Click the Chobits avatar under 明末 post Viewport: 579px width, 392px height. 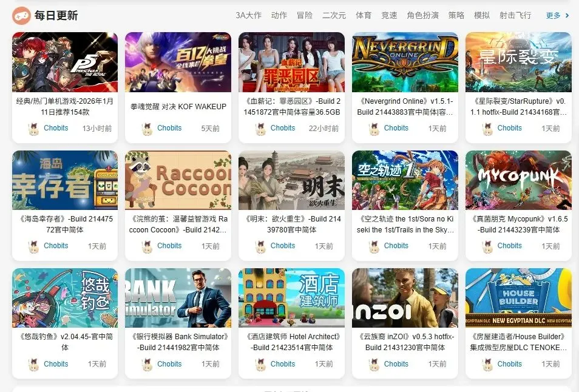(261, 246)
